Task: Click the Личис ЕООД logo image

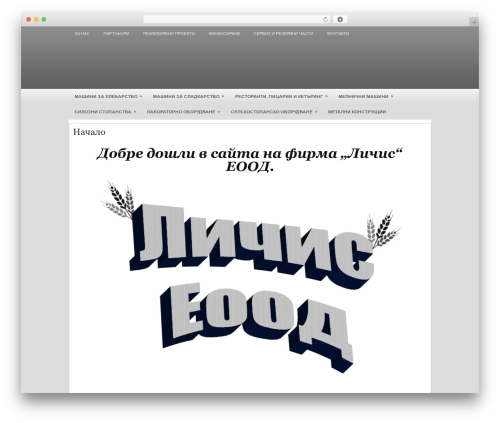Action: pos(251,277)
